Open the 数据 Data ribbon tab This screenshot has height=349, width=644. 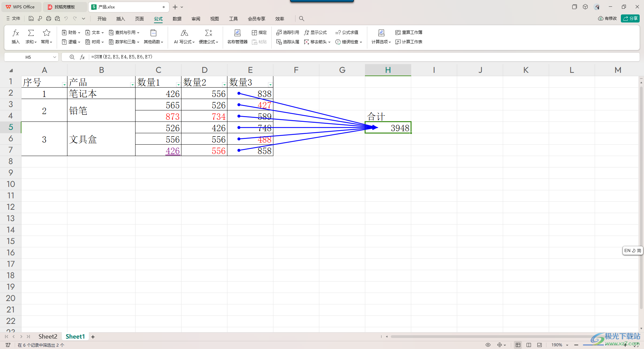[x=177, y=19]
